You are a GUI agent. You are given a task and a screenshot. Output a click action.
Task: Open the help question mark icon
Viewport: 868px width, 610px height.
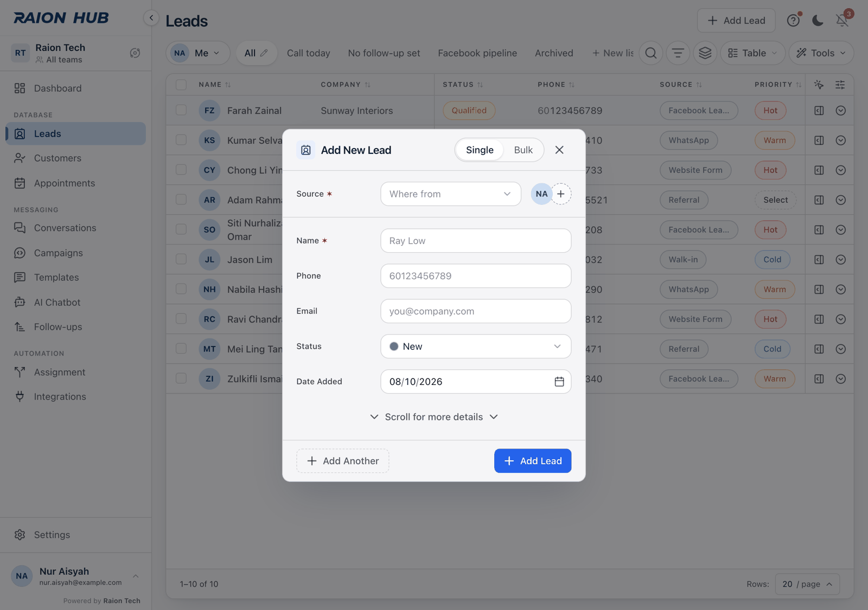tap(793, 21)
